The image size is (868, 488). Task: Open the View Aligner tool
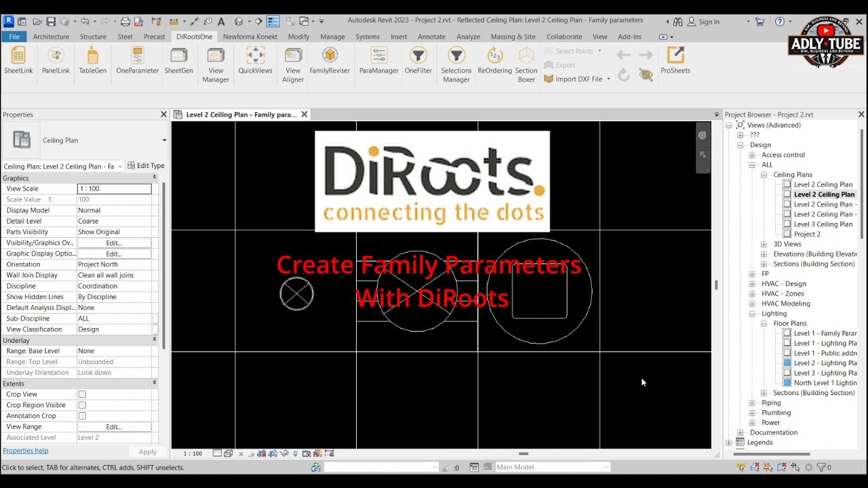tap(293, 64)
